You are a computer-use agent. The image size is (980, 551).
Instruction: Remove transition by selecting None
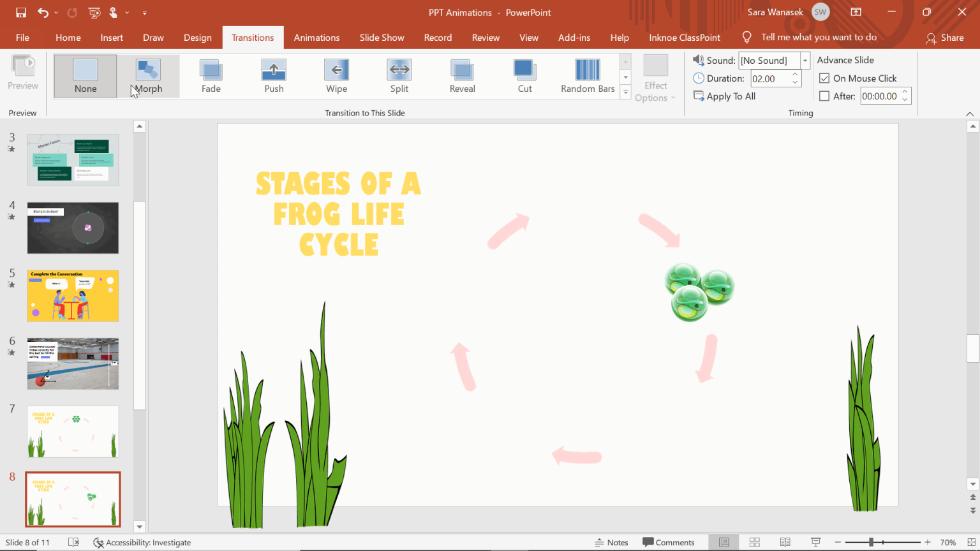point(85,76)
